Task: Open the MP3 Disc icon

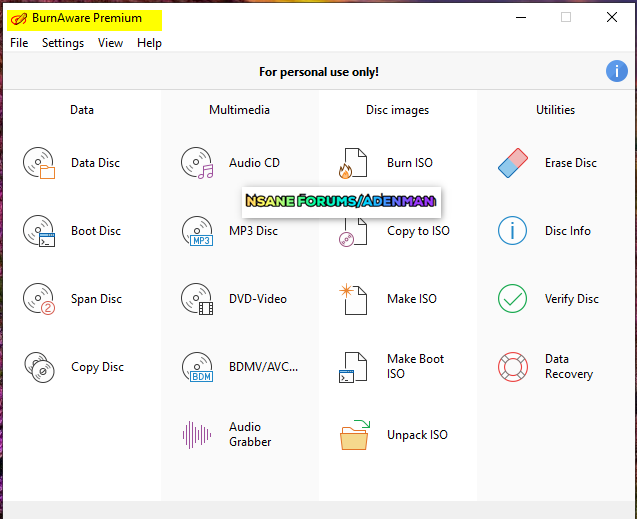Action: pyautogui.click(x=197, y=231)
